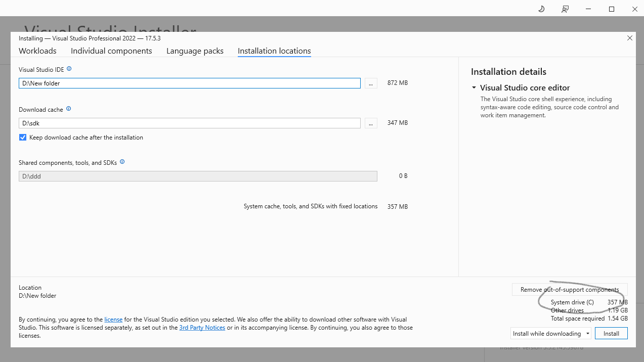The width and height of the screenshot is (644, 362).
Task: Click the Download cache info icon
Action: (69, 109)
